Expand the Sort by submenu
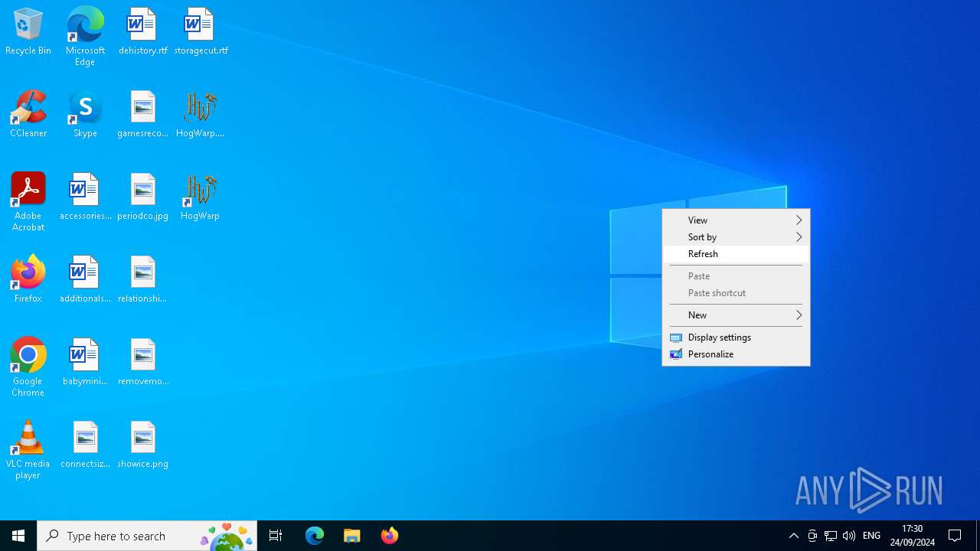This screenshot has width=980, height=551. [736, 237]
